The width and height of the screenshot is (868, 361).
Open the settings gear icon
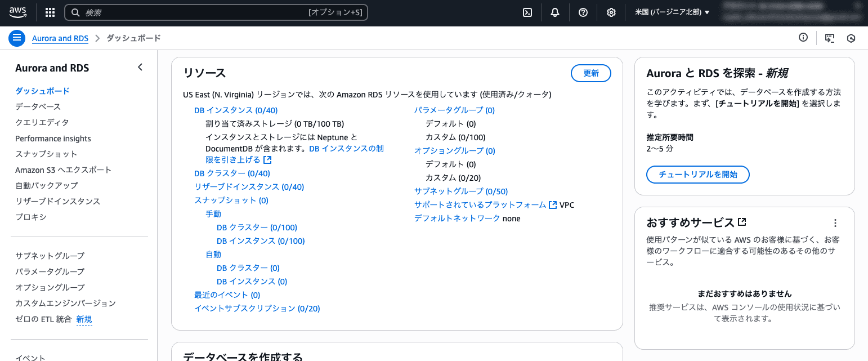[611, 12]
